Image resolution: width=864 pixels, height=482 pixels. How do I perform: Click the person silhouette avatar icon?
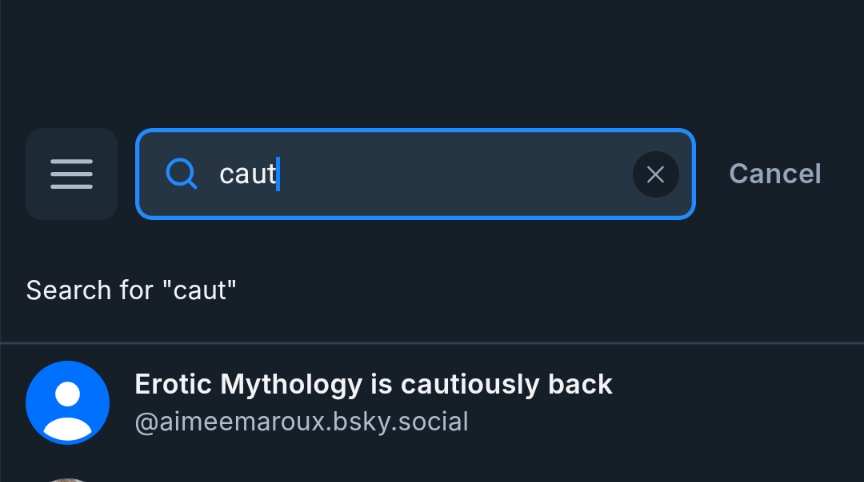[x=67, y=402]
